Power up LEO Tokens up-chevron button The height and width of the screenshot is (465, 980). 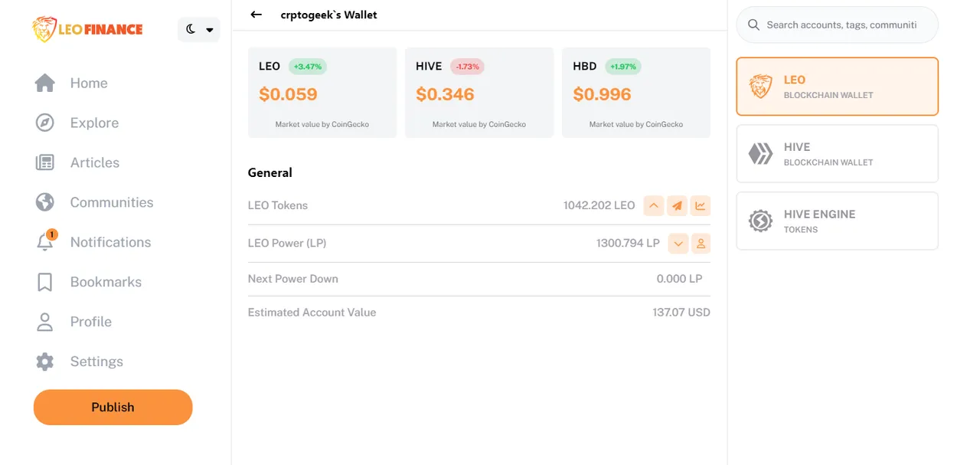tap(653, 205)
